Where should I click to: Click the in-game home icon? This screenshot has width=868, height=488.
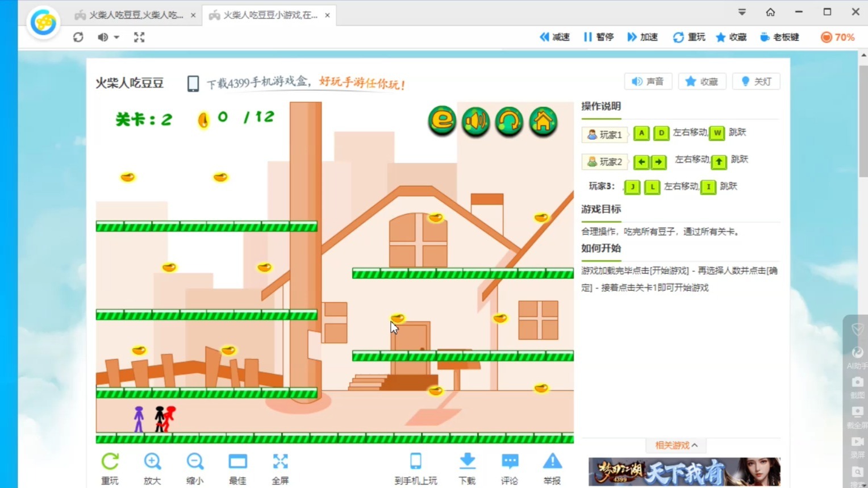coord(542,121)
